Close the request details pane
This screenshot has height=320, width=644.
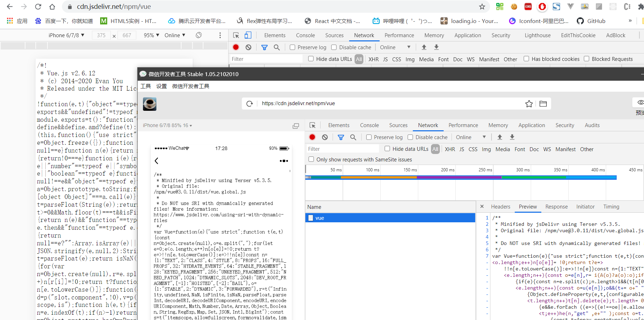click(x=482, y=206)
